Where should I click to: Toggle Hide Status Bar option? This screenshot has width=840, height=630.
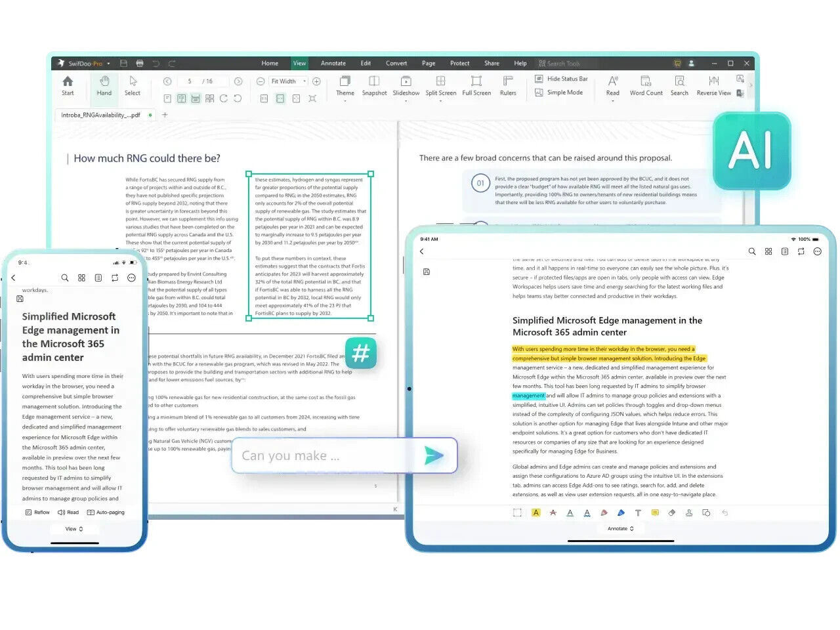click(562, 79)
